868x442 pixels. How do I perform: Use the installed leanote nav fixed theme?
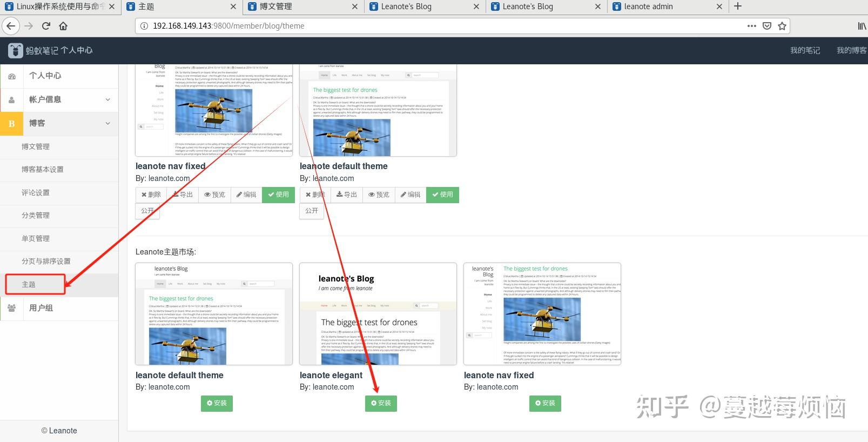278,195
